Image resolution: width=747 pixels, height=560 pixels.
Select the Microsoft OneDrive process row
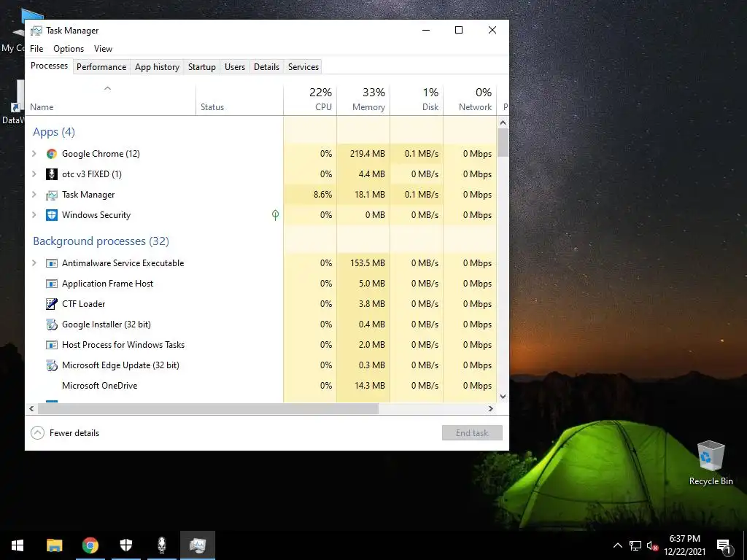261,386
